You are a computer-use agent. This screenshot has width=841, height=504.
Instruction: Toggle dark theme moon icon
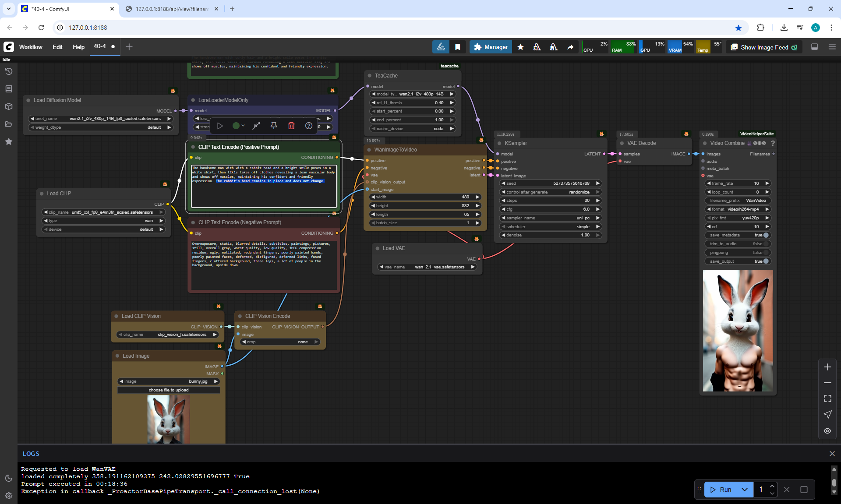point(8,478)
